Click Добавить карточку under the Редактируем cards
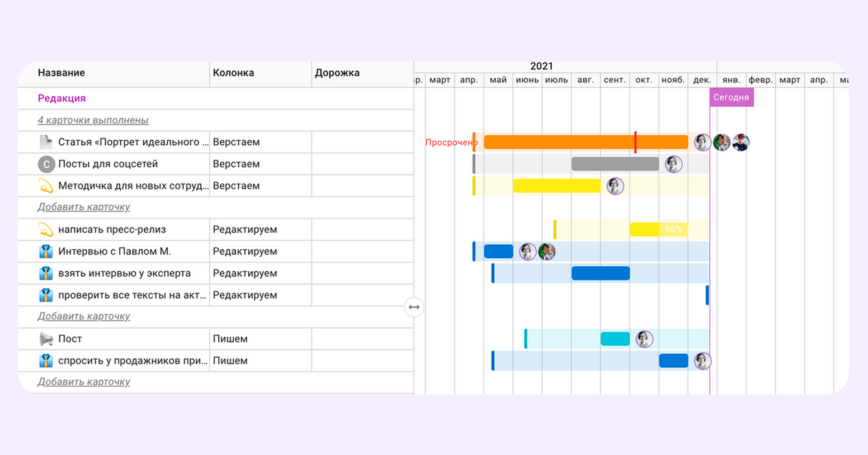 tap(84, 316)
